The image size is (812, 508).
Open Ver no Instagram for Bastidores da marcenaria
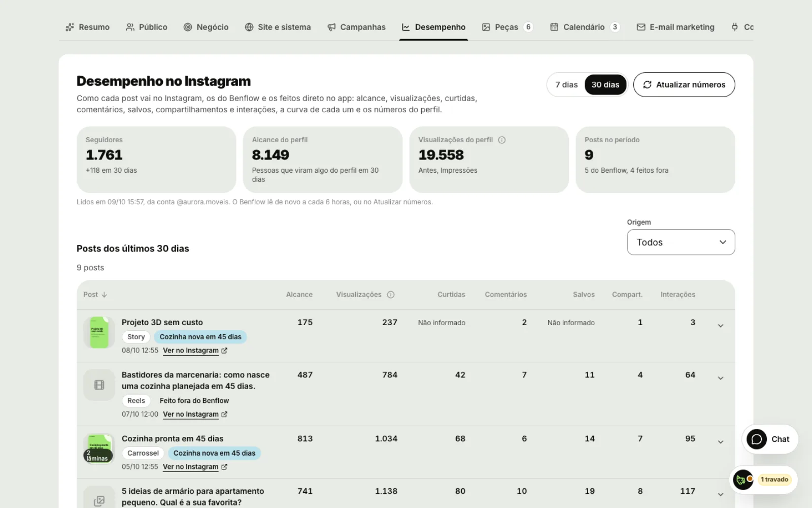[x=195, y=415]
